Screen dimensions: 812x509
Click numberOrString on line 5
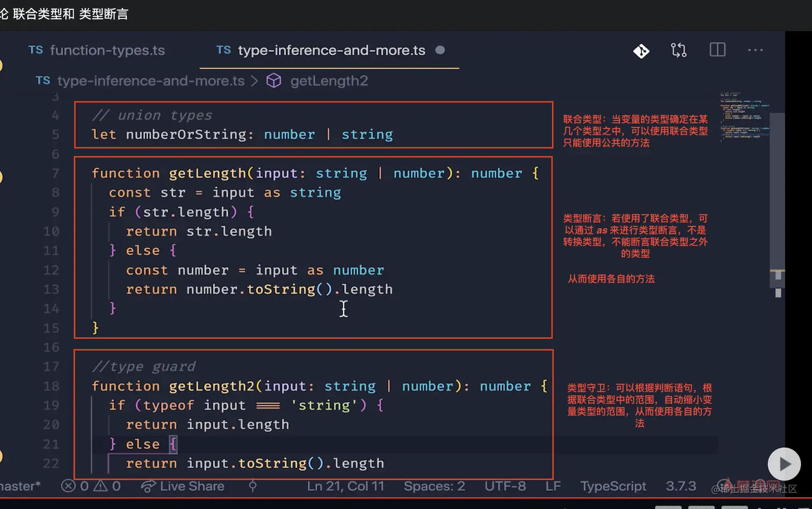point(186,135)
